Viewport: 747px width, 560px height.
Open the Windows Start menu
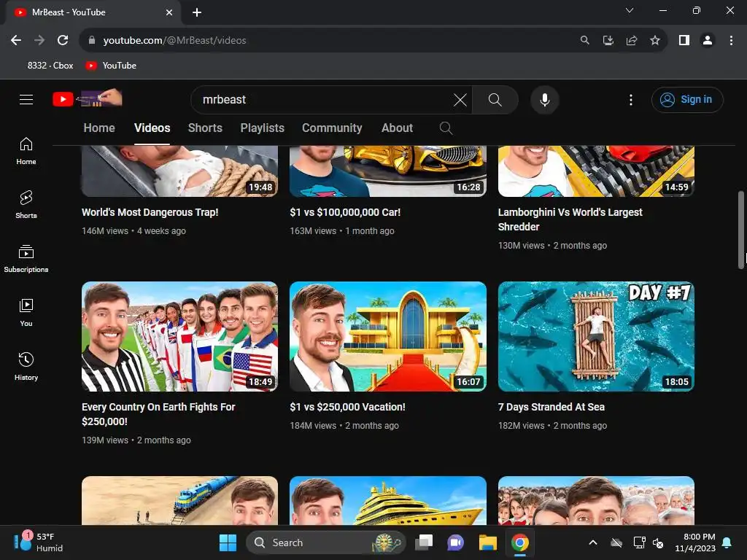coord(228,542)
